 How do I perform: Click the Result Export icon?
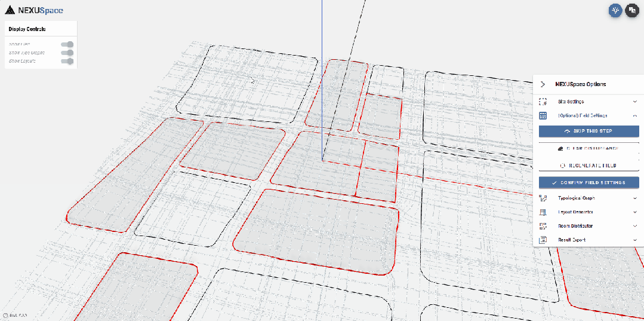click(x=543, y=240)
